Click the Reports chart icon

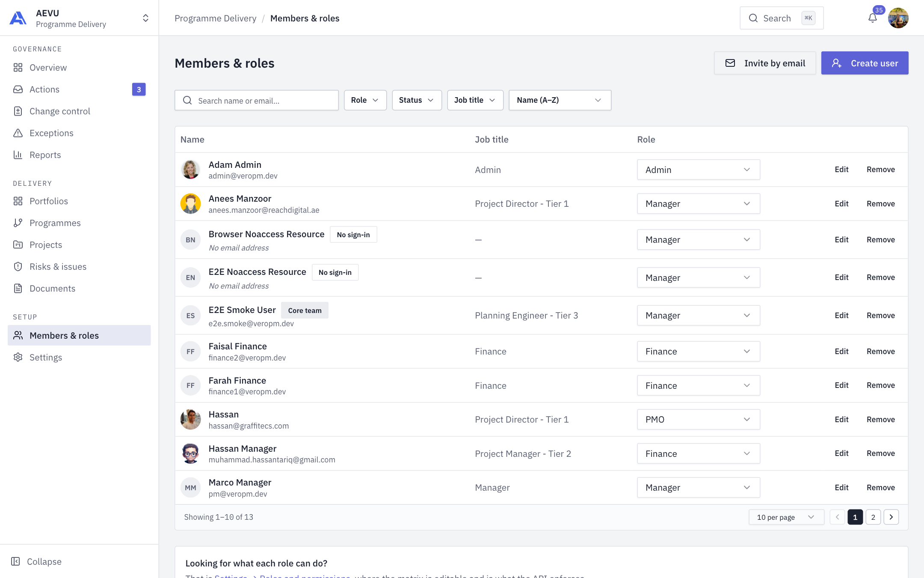point(18,155)
